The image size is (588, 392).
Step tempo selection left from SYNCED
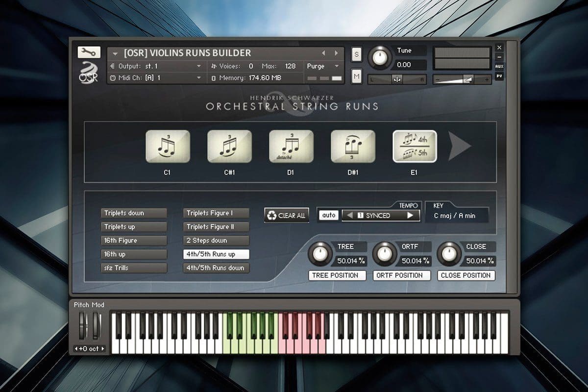coord(350,215)
